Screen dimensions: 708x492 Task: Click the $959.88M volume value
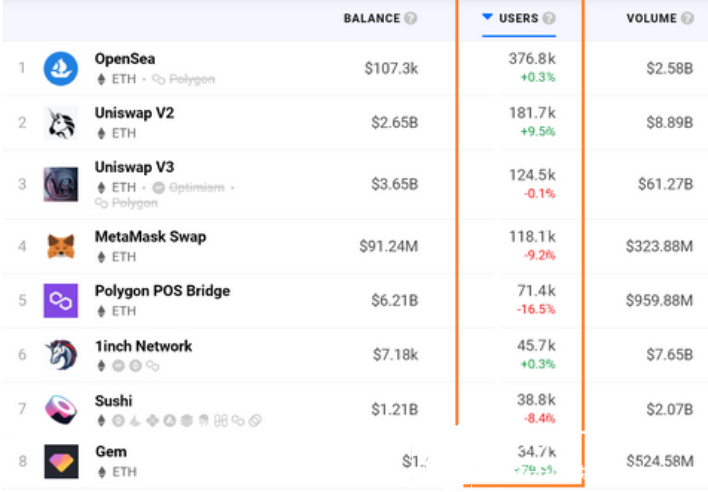(659, 301)
